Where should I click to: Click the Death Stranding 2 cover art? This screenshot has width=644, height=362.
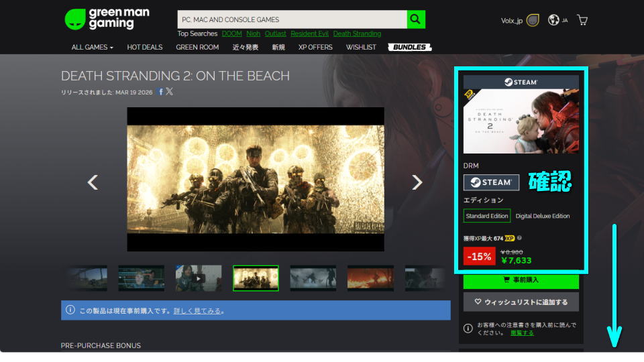(521, 121)
